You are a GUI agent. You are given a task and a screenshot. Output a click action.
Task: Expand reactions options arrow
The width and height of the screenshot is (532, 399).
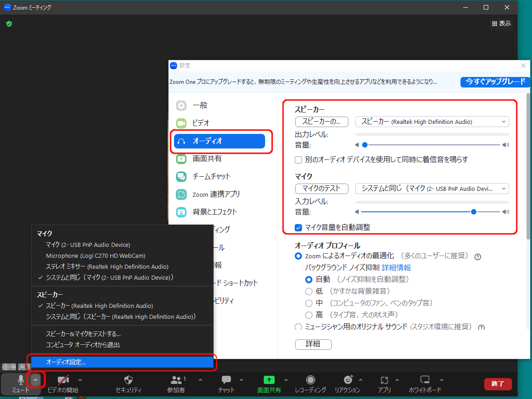click(361, 380)
